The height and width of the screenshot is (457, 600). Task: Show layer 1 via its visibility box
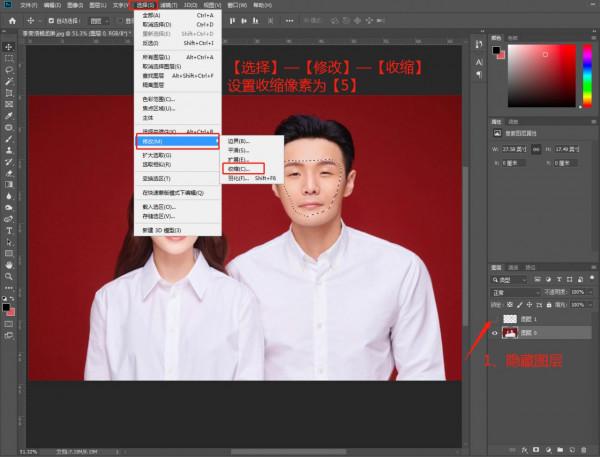point(494,319)
